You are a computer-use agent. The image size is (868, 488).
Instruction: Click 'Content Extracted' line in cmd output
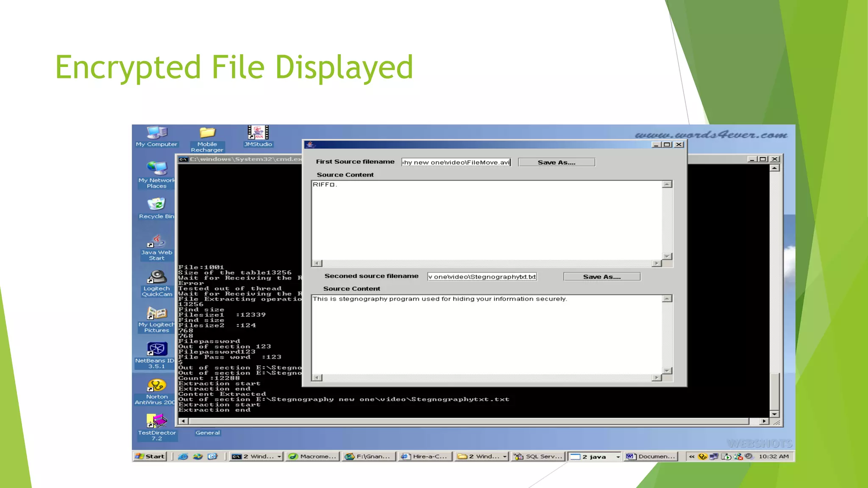point(222,394)
